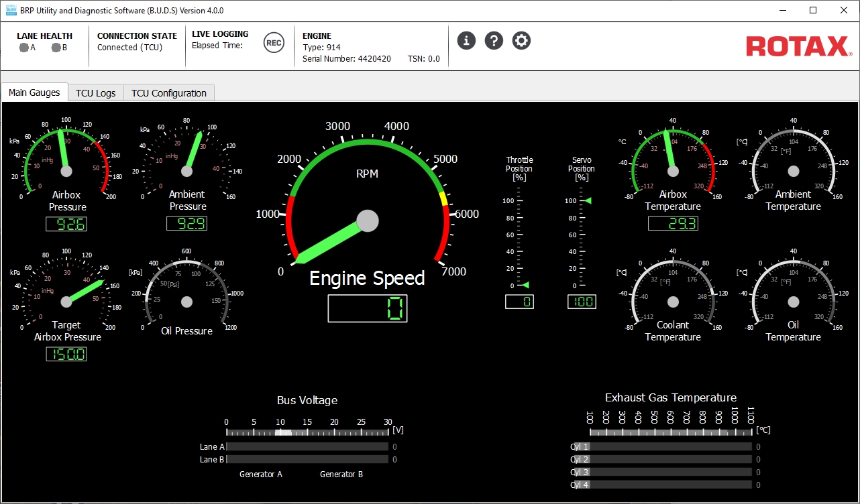Click the BUDS app icon in title bar

(11, 10)
